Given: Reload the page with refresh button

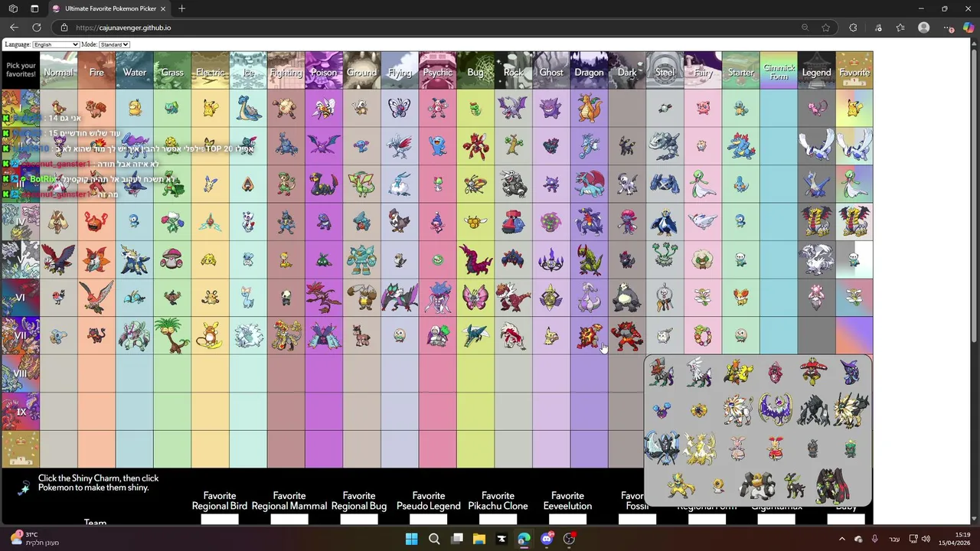Looking at the screenshot, I should [x=35, y=28].
